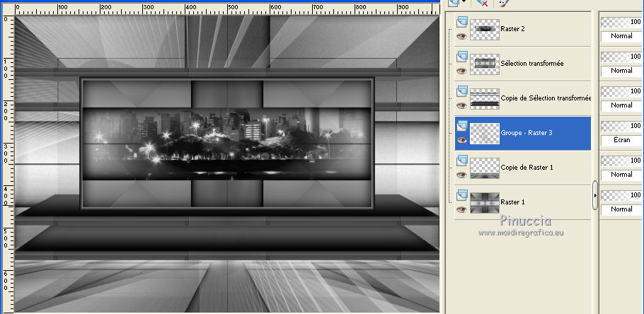Click the mask group icon for Groupe - Raster 3
Screen dimensions: 644x314
pyautogui.click(x=462, y=126)
